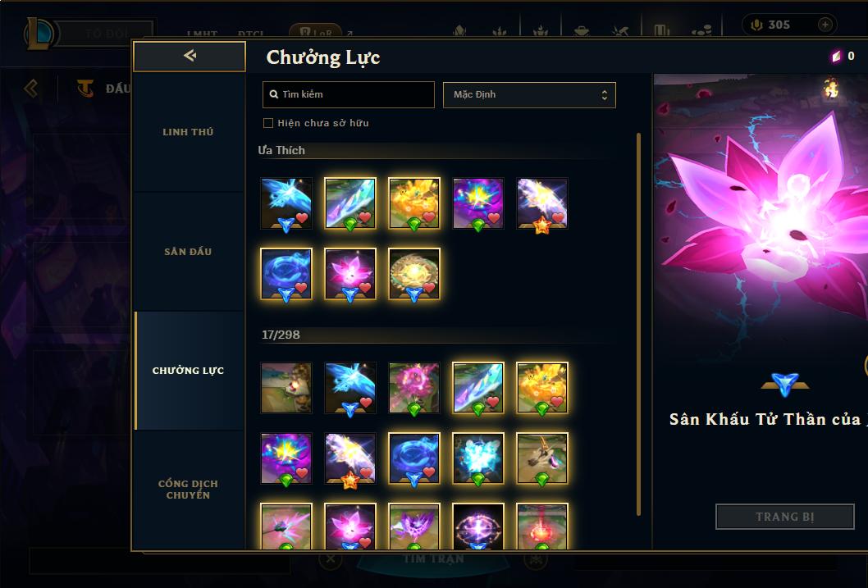The image size is (868, 588).
Task: Unfavorite via heart on first blue boom
Action: pos(302,217)
